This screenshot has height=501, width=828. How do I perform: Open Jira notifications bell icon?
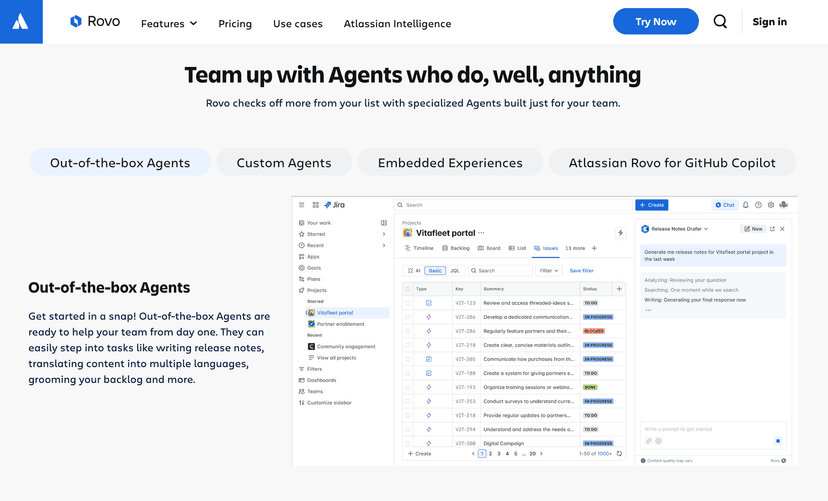[x=746, y=205]
